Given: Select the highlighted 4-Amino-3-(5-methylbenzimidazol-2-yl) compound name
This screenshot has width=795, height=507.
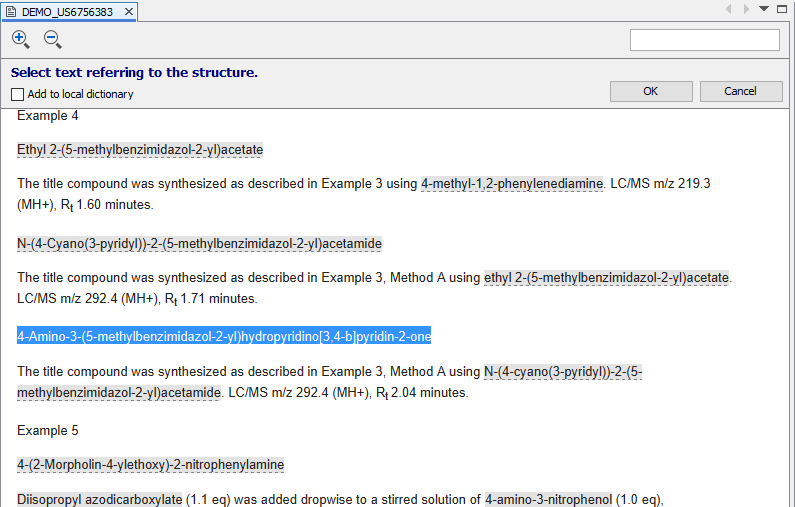Looking at the screenshot, I should [x=224, y=337].
